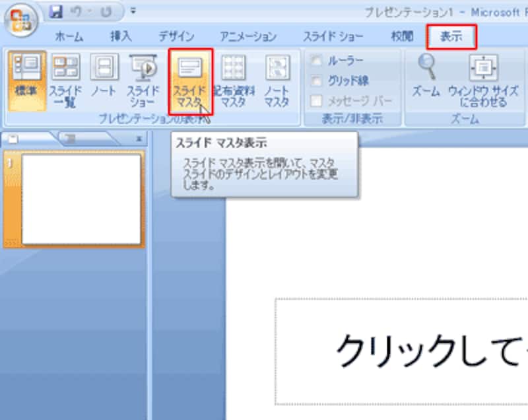Image resolution: width=528 pixels, height=420 pixels.
Task: Toggle the ルーラー checkbox
Action: (316, 61)
